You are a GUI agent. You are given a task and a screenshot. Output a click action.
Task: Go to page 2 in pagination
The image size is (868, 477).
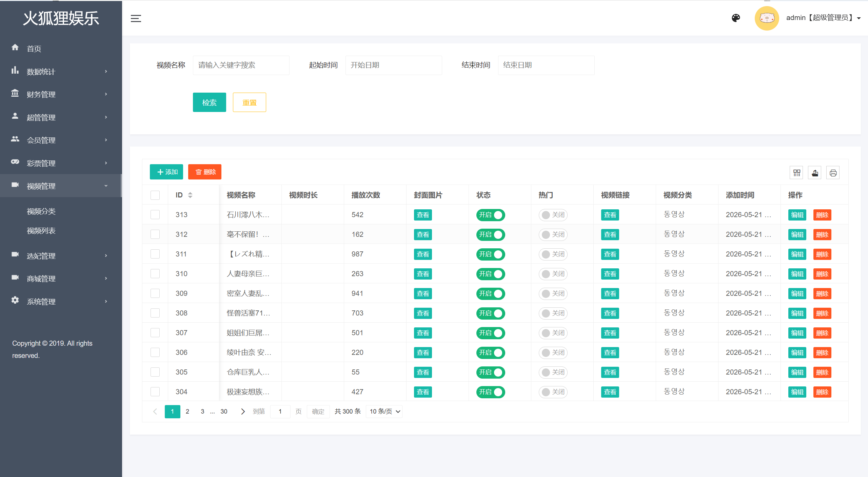click(x=188, y=412)
